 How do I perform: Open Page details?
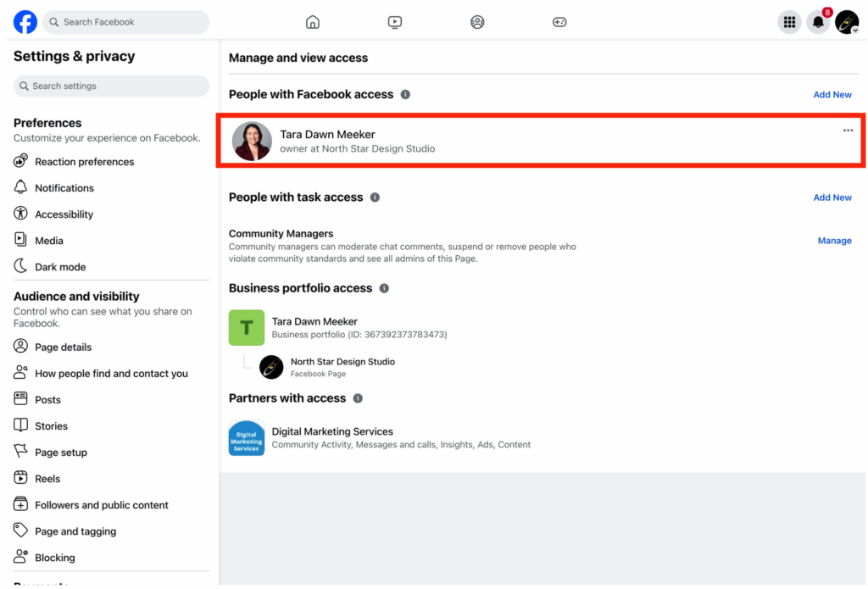(x=63, y=347)
